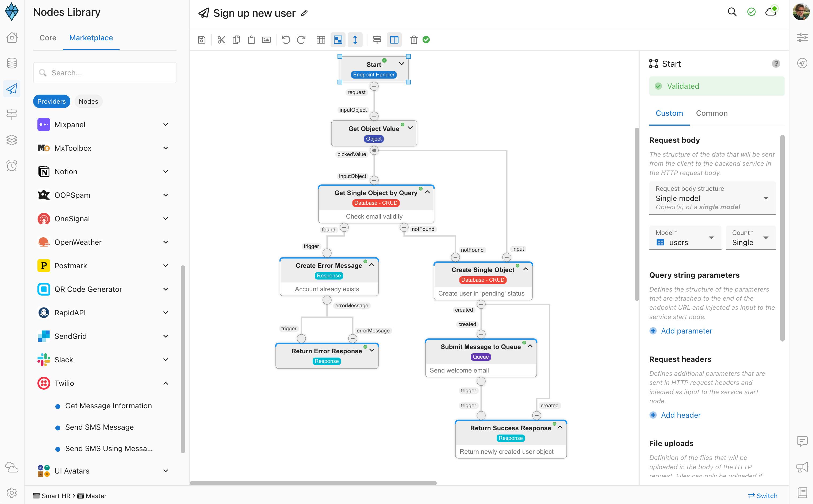Click the pencil icon beside service title
This screenshot has height=504, width=813.
(x=304, y=13)
